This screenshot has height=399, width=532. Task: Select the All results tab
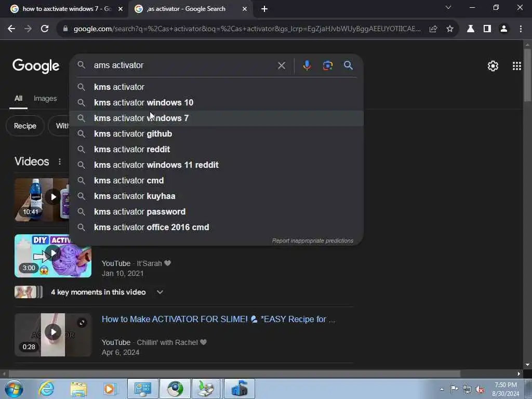coord(18,99)
